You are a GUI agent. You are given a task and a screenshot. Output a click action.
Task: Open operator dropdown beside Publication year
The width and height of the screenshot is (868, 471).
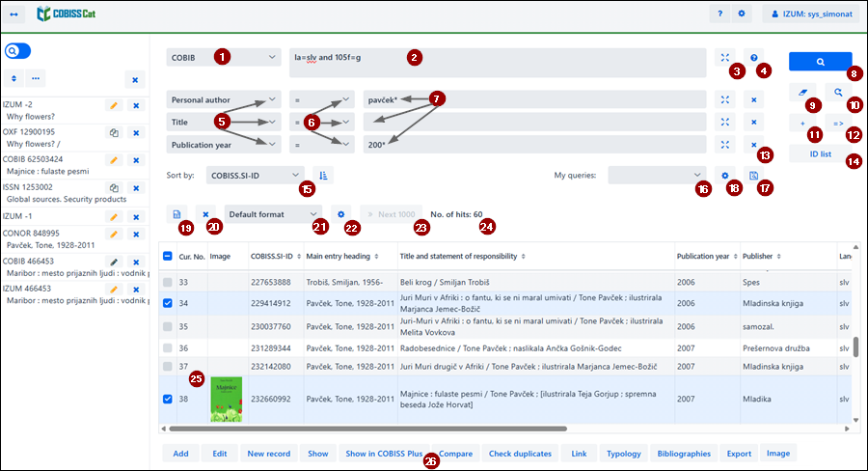[321, 145]
